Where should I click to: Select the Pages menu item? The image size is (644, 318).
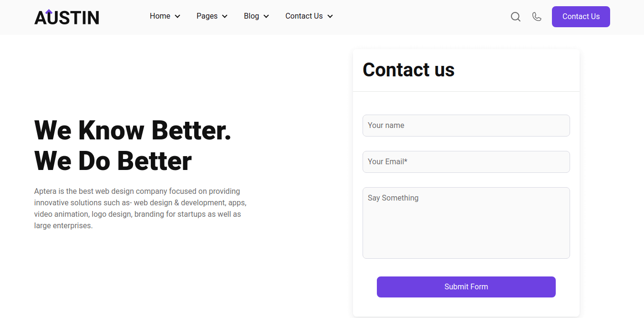207,16
